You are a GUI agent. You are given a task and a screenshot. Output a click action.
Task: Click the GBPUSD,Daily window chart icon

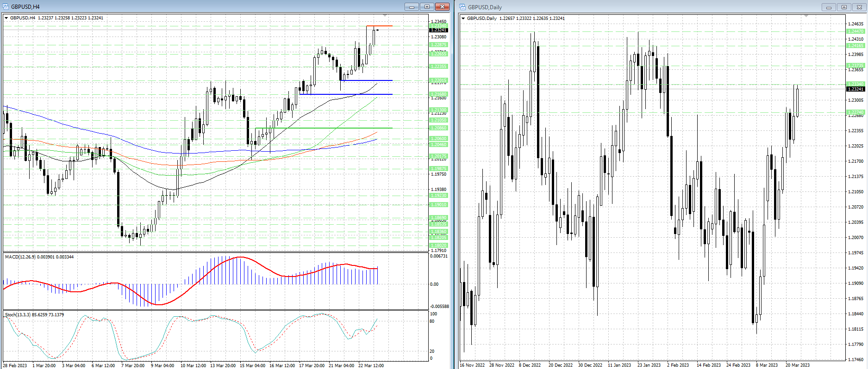[462, 7]
